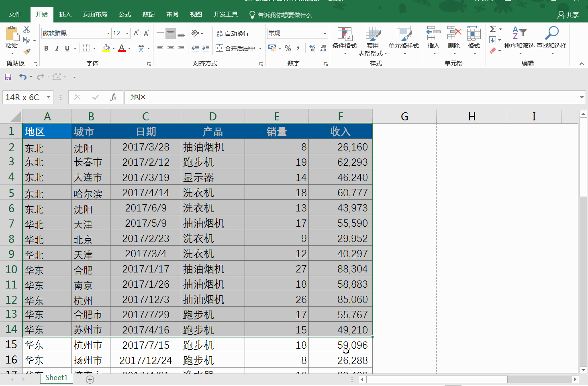
Task: Add a new sheet with the plus icon
Action: (x=90, y=380)
